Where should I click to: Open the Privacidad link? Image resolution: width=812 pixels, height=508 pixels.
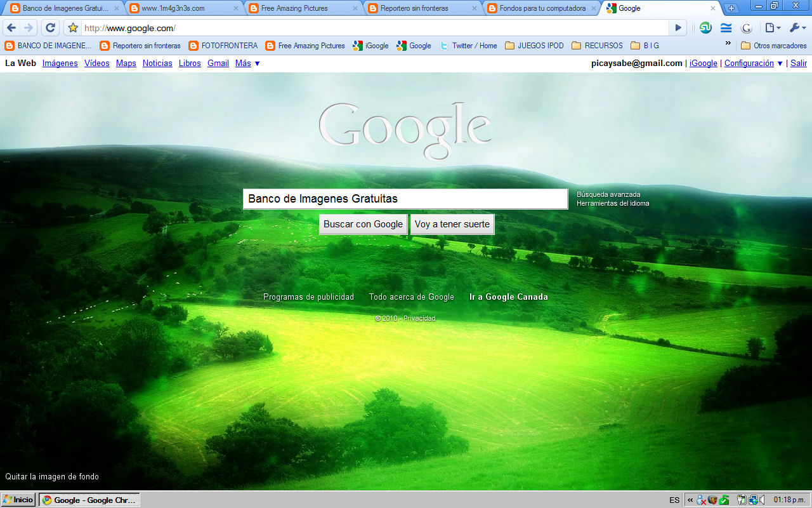pyautogui.click(x=419, y=318)
